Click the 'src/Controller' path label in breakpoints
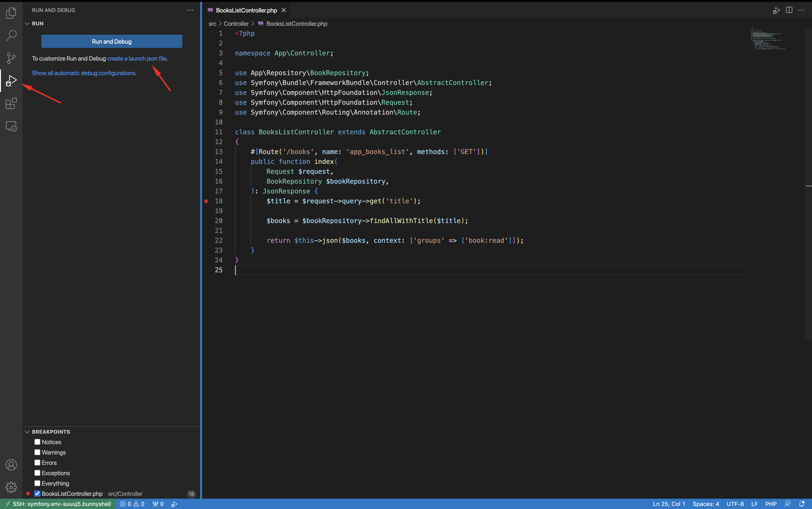 tap(125, 494)
